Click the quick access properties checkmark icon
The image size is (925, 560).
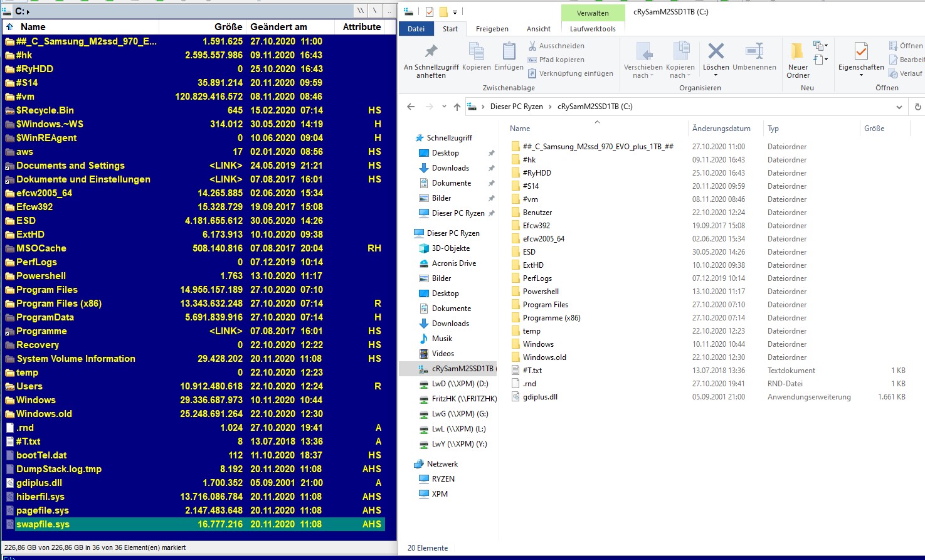click(430, 12)
